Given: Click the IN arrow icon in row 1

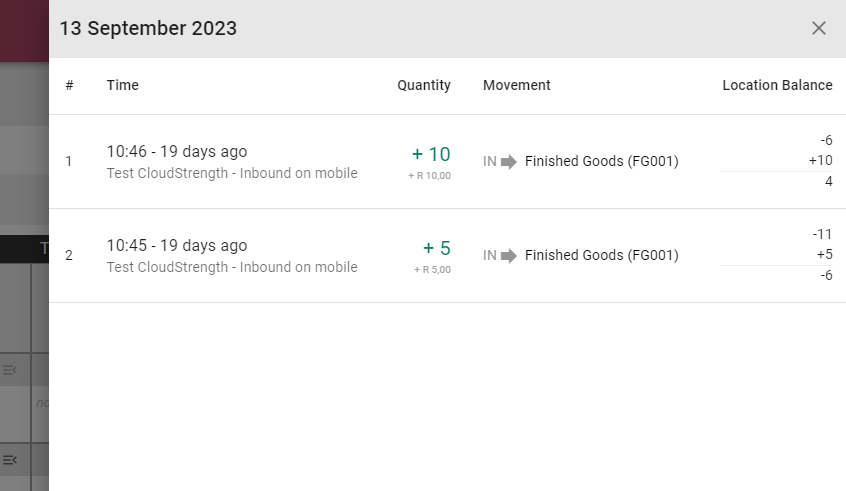Looking at the screenshot, I should pos(509,161).
